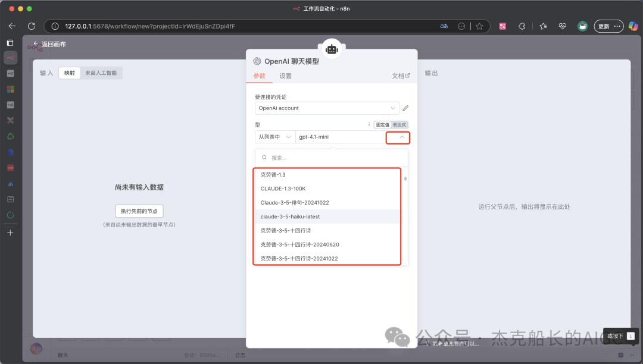Bookmark this page with the star icon
This screenshot has width=643, height=364.
pyautogui.click(x=479, y=26)
